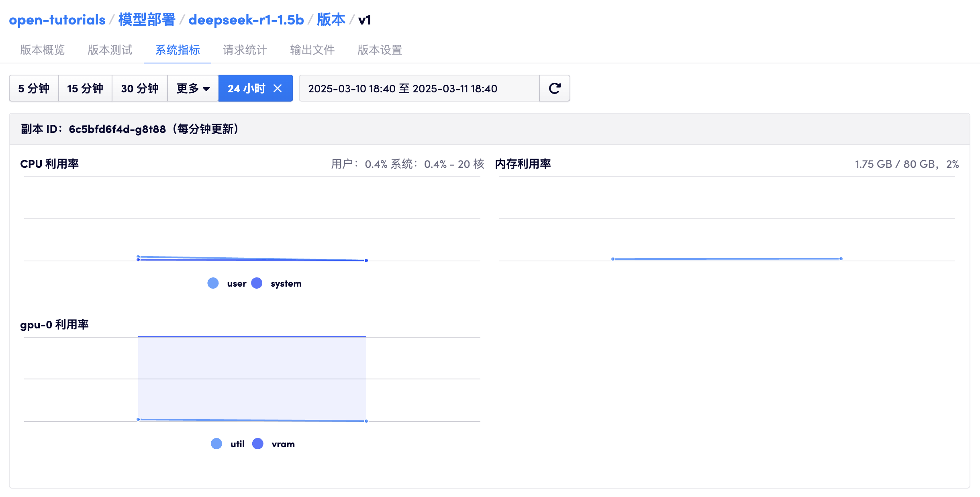Navigate to the open-tutorials breadcrumb link
Screen dimensions: 980x497
[57, 19]
